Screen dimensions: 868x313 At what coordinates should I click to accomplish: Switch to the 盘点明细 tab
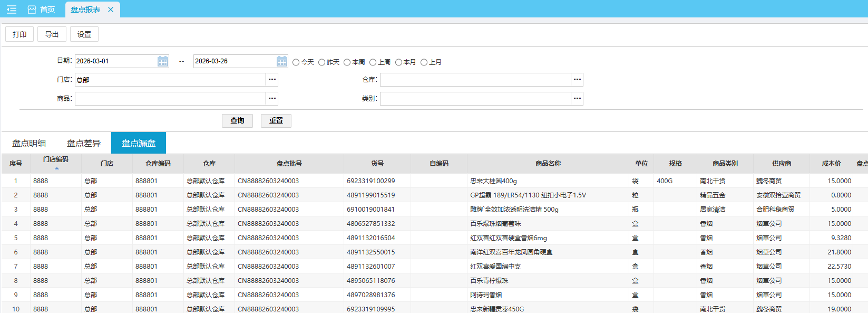coord(29,143)
